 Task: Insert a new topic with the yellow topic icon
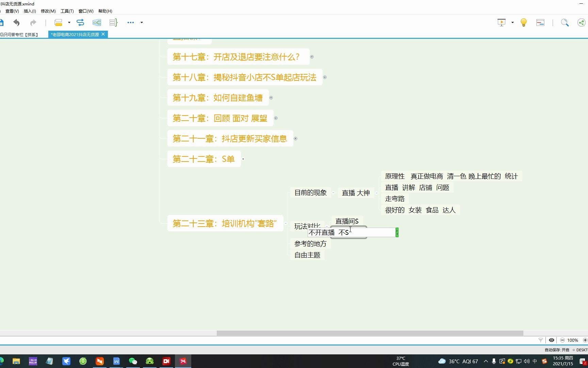[58, 22]
